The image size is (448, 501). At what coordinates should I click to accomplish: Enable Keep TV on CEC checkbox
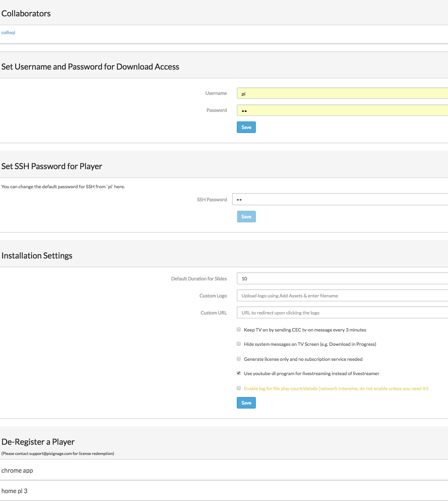[x=239, y=329]
